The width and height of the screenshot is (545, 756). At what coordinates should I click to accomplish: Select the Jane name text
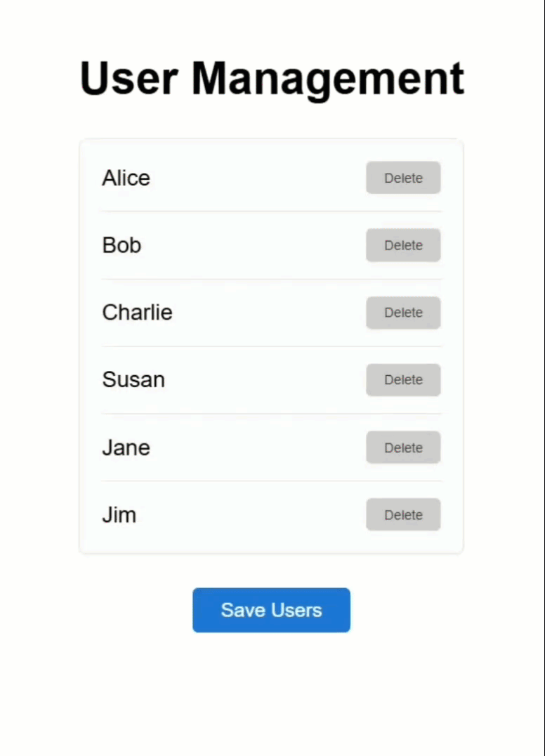click(x=126, y=448)
